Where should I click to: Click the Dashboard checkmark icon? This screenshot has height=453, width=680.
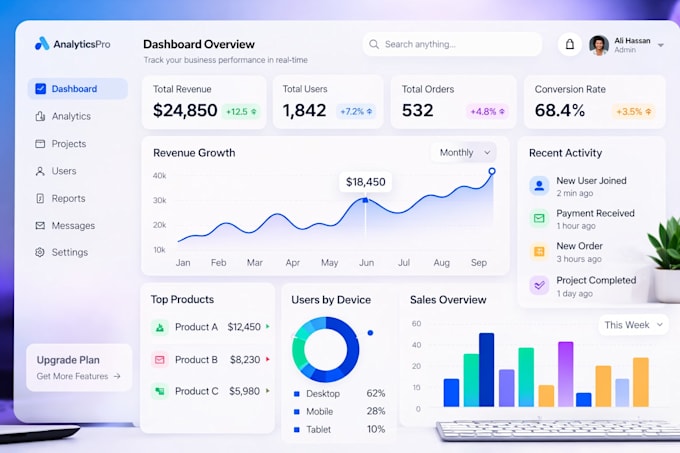(40, 89)
